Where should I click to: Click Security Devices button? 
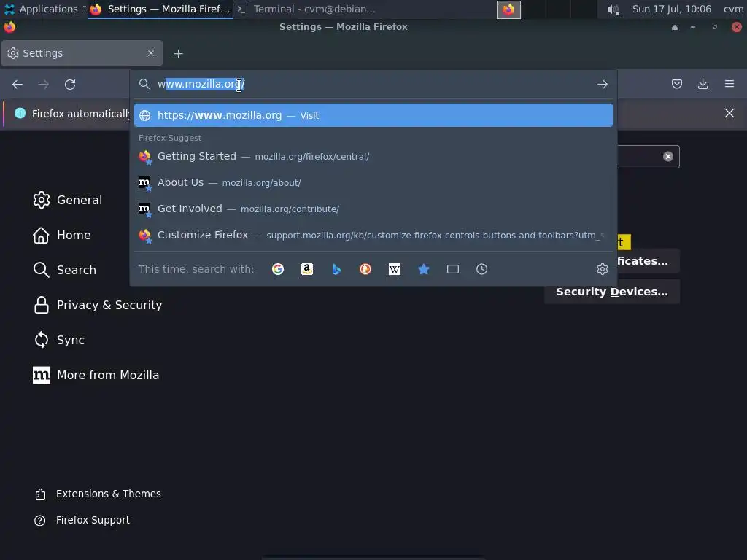pyautogui.click(x=612, y=292)
